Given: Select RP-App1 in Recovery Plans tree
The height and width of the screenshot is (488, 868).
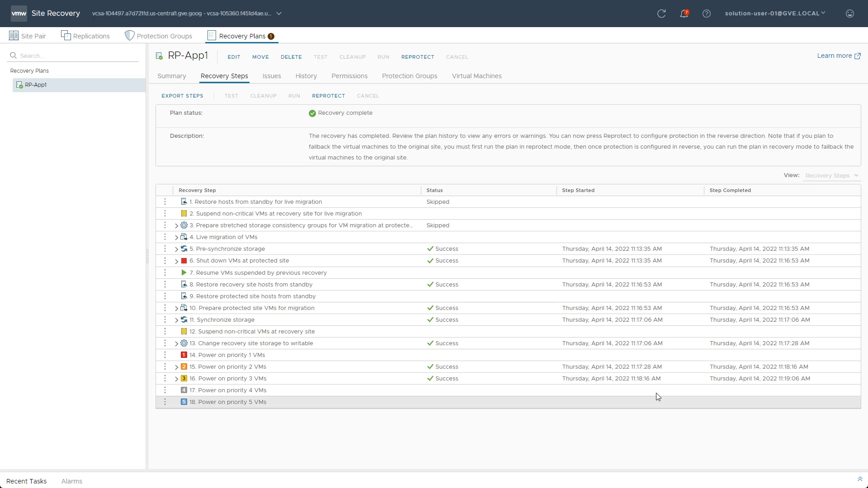Looking at the screenshot, I should coord(79,85).
